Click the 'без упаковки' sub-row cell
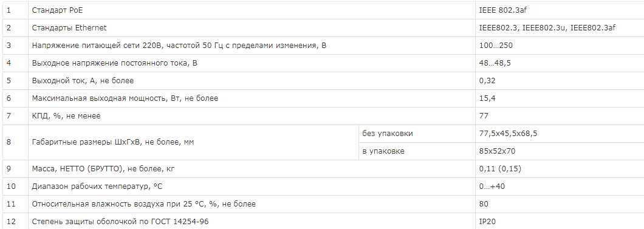The height and width of the screenshot is (229, 644). click(x=417, y=134)
